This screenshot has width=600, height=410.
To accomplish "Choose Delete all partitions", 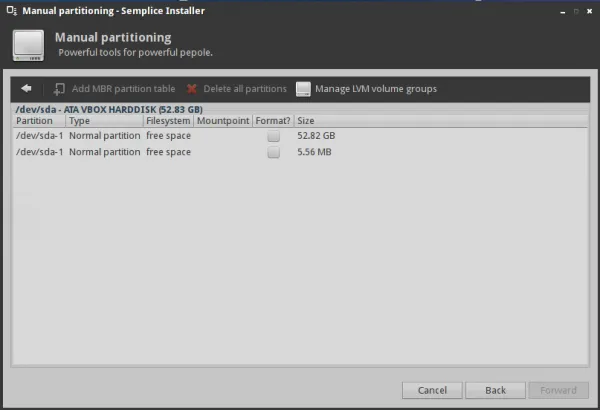I will (x=245, y=89).
